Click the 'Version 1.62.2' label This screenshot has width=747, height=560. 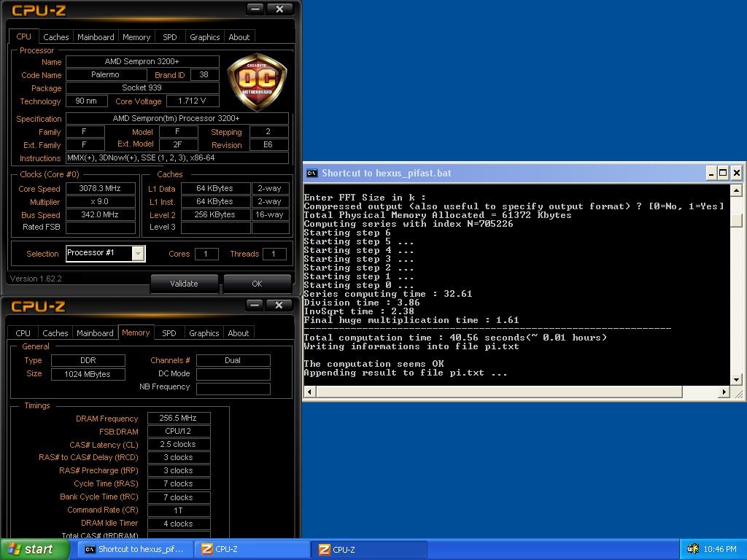pyautogui.click(x=36, y=279)
